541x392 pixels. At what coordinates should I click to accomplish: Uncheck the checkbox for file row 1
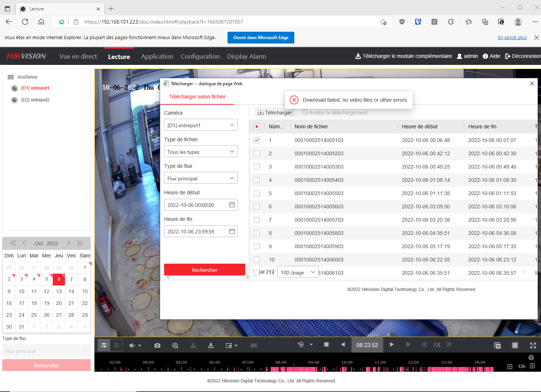[x=257, y=140]
